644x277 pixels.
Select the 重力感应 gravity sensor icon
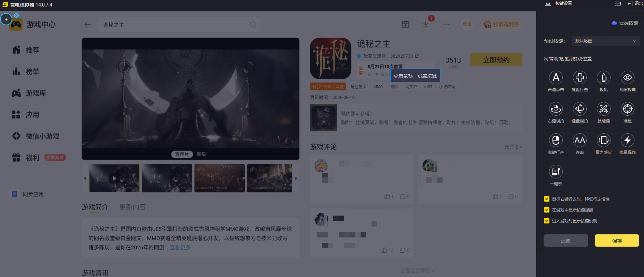click(604, 140)
